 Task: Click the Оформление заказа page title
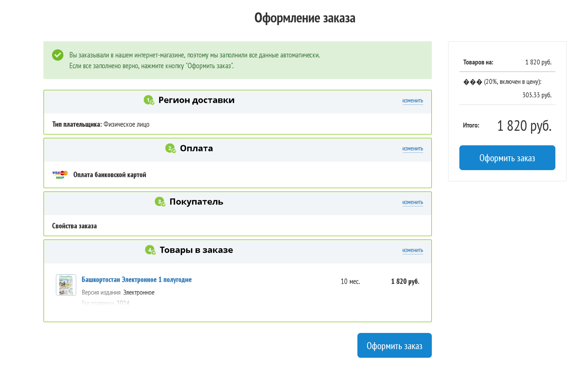tap(305, 18)
